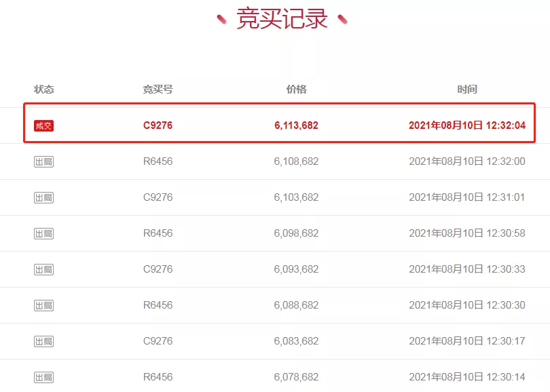
Task: Click 出局 badge in the 6,083,682 row
Action: pos(44,342)
